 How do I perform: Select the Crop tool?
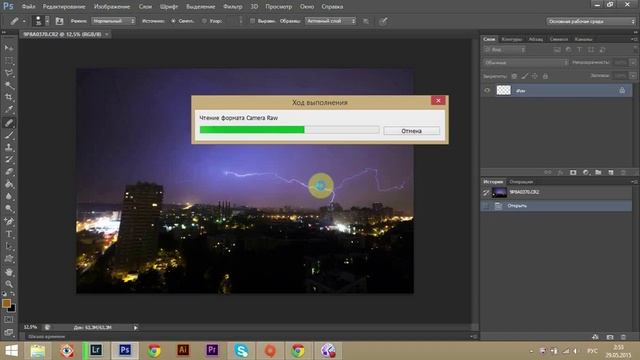pyautogui.click(x=9, y=98)
